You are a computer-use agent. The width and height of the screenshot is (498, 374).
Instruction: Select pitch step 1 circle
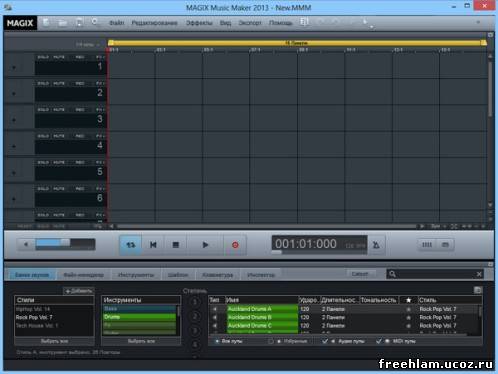(x=195, y=302)
